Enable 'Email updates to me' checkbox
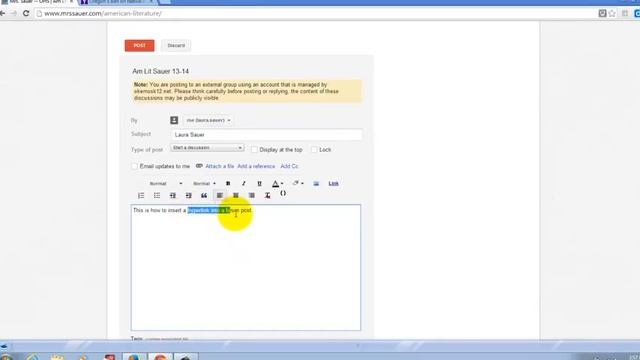640x360 pixels. point(134,166)
